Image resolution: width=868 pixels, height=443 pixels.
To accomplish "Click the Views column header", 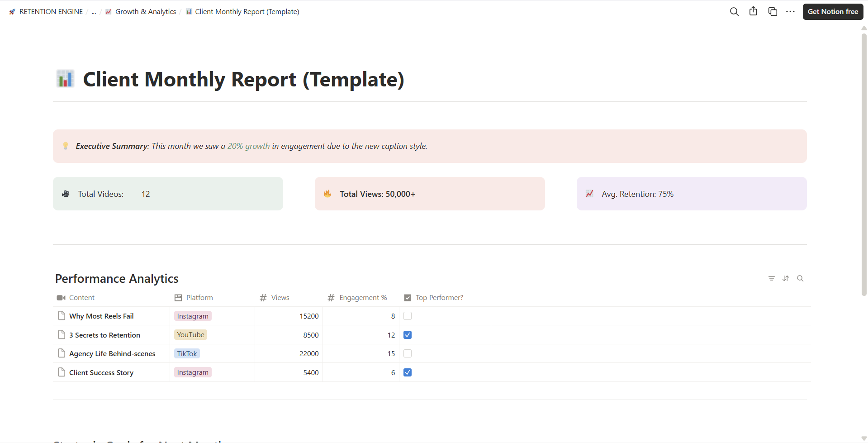I will click(x=289, y=298).
